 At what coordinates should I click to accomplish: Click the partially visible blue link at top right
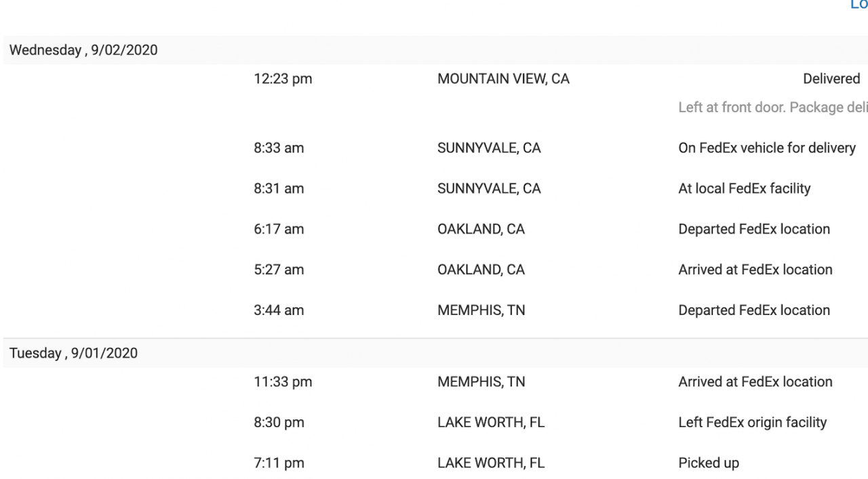859,5
